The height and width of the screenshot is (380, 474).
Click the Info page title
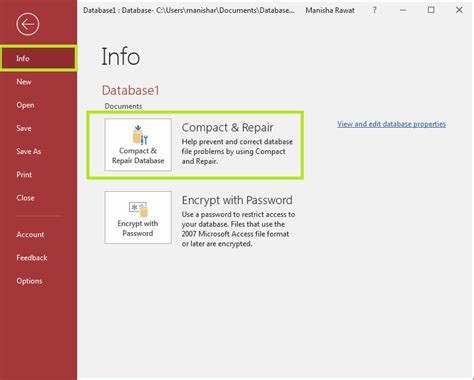(x=120, y=56)
